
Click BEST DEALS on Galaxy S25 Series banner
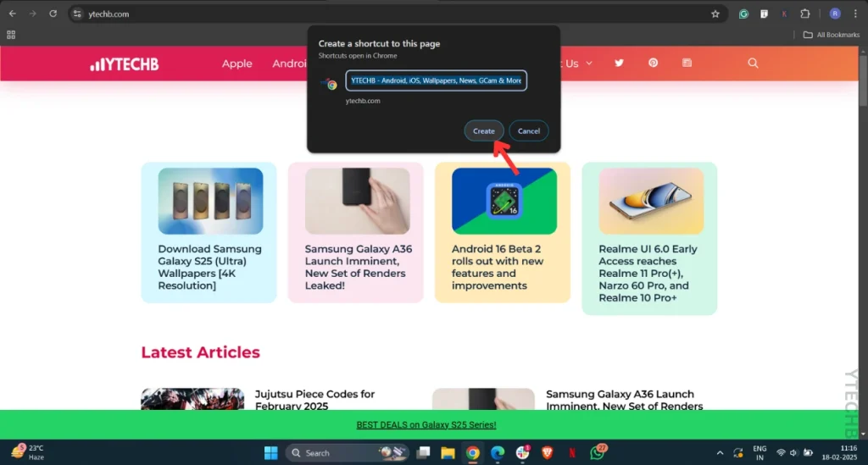[x=426, y=424]
